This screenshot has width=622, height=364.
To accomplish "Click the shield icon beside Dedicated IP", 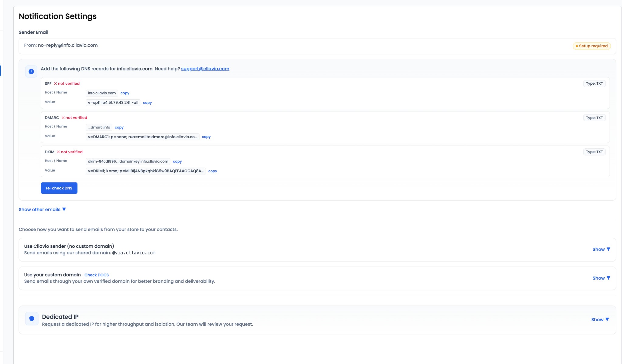I will click(x=32, y=318).
